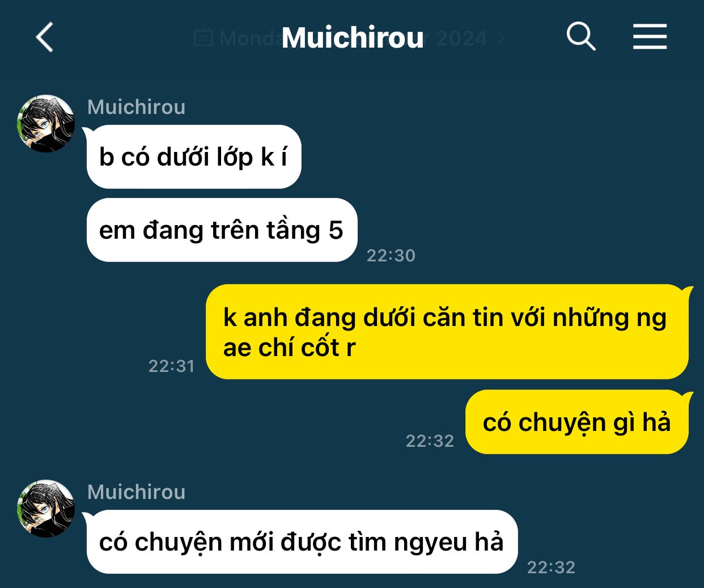704x588 pixels.
Task: Open the search magnifier icon in header
Action: [x=581, y=37]
